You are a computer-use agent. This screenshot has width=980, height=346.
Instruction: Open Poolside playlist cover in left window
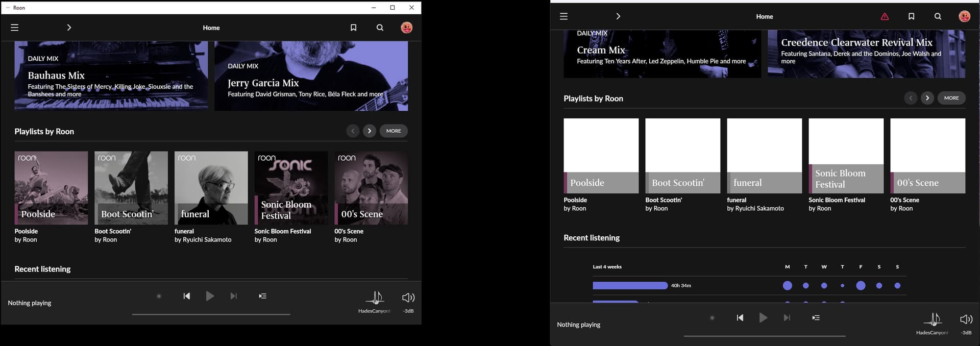51,188
